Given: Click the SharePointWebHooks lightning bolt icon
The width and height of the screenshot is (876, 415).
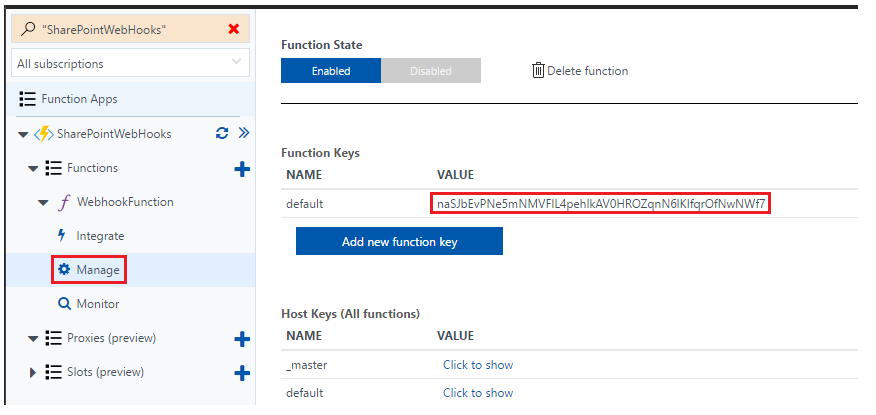Looking at the screenshot, I should coord(44,134).
